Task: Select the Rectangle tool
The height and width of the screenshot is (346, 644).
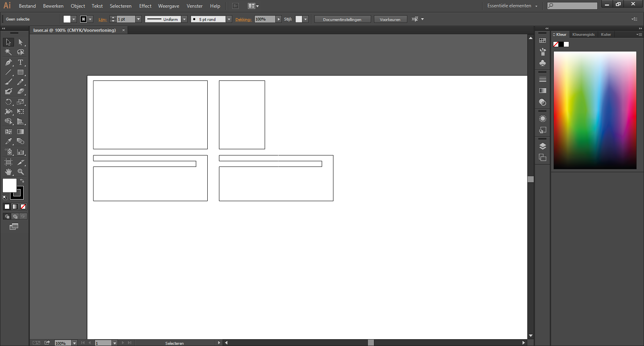Action: (21, 72)
